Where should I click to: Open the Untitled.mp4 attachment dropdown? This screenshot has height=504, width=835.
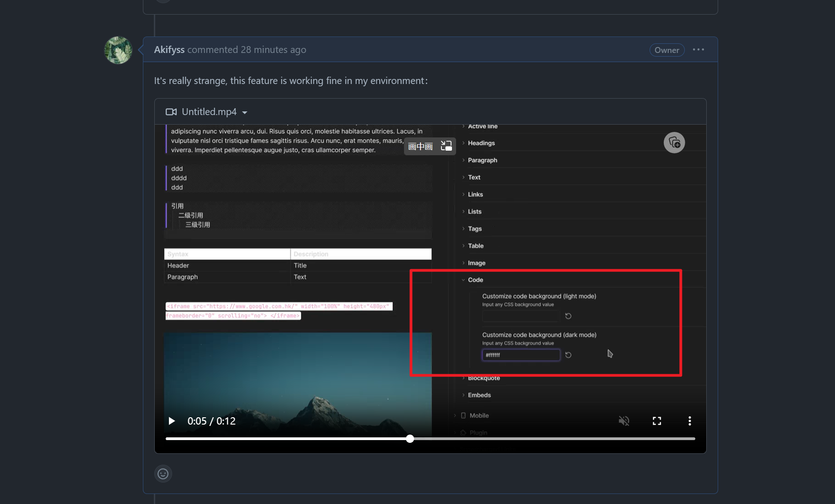click(245, 112)
